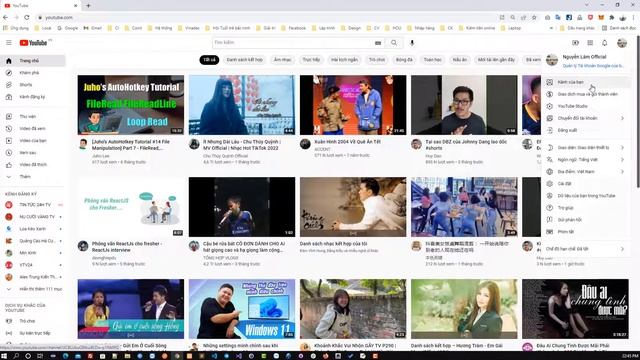Select the Hài kịch ngắn chip

tap(344, 60)
